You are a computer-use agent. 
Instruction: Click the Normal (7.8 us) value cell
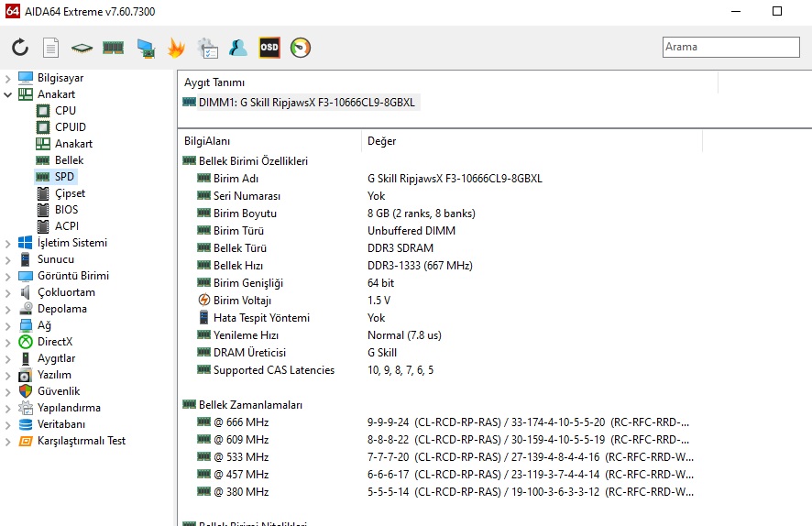point(404,335)
